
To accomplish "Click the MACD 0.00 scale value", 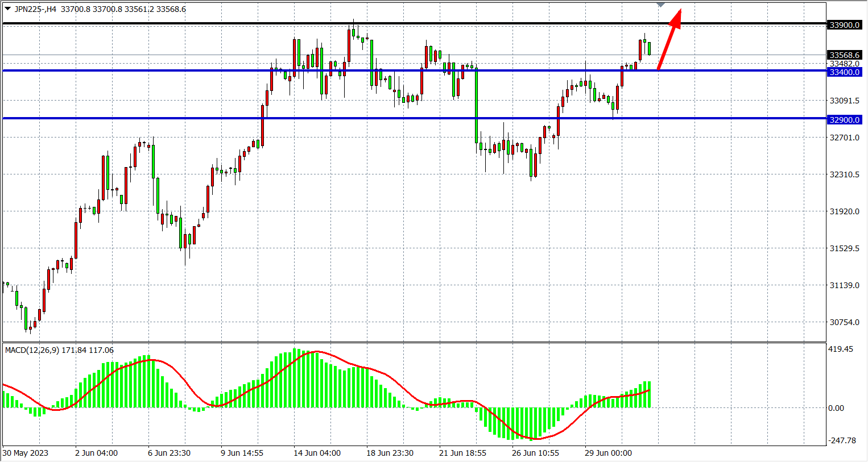I will [x=836, y=408].
